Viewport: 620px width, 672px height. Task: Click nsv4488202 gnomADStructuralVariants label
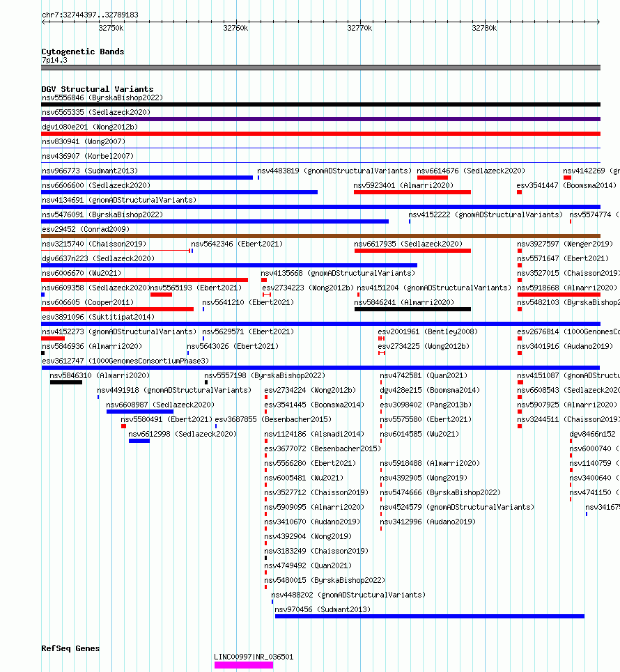click(348, 595)
